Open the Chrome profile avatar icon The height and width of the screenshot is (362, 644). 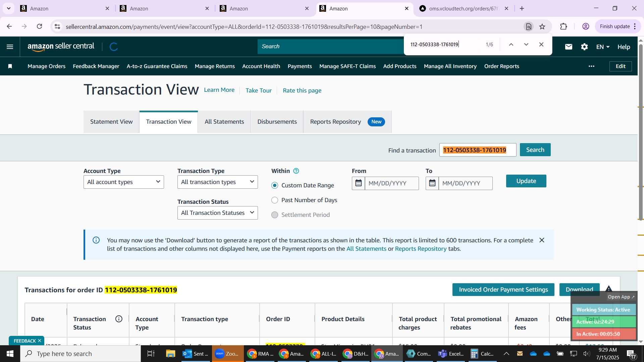[586, 26]
